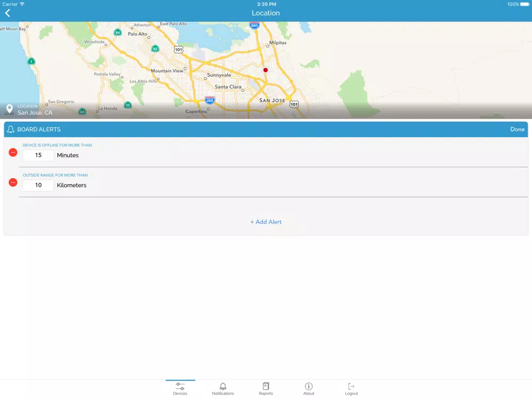This screenshot has height=399, width=532.
Task: Click the Portola Valley map label
Action: pos(107,74)
